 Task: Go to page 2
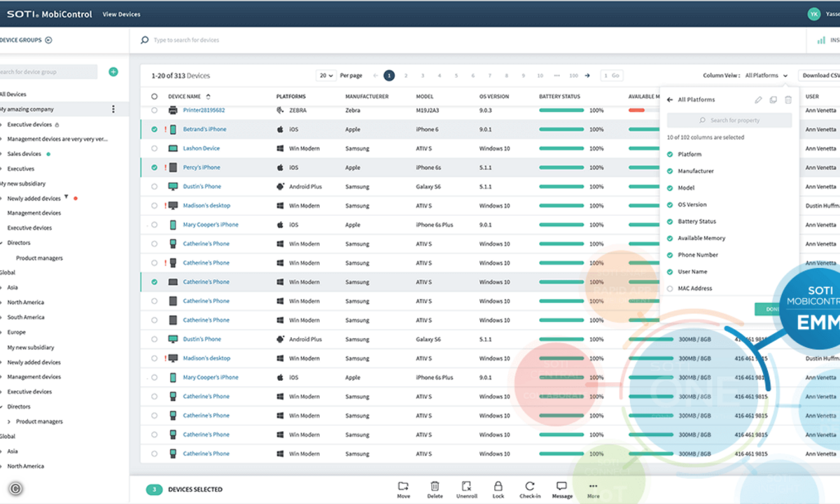pos(406,76)
